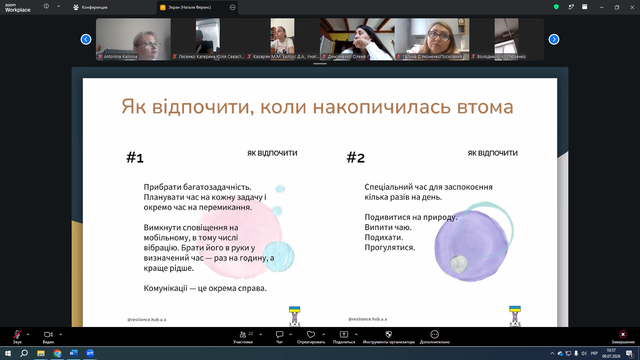Expand the arrow next to Участники

(x=260, y=334)
